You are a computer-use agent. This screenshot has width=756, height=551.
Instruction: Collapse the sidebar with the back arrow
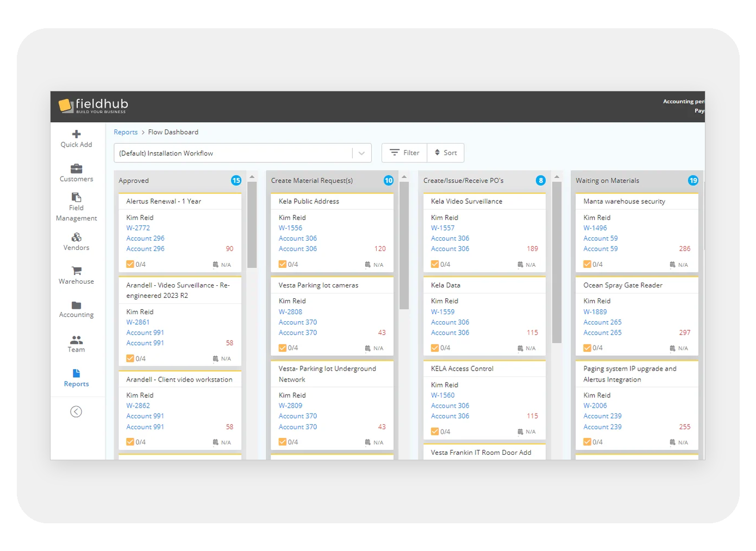pyautogui.click(x=76, y=412)
